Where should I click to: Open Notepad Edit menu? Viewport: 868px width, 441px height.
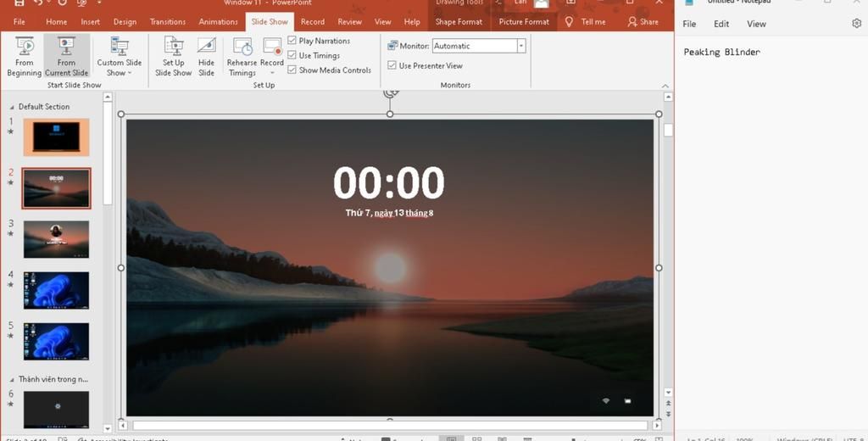pyautogui.click(x=721, y=24)
